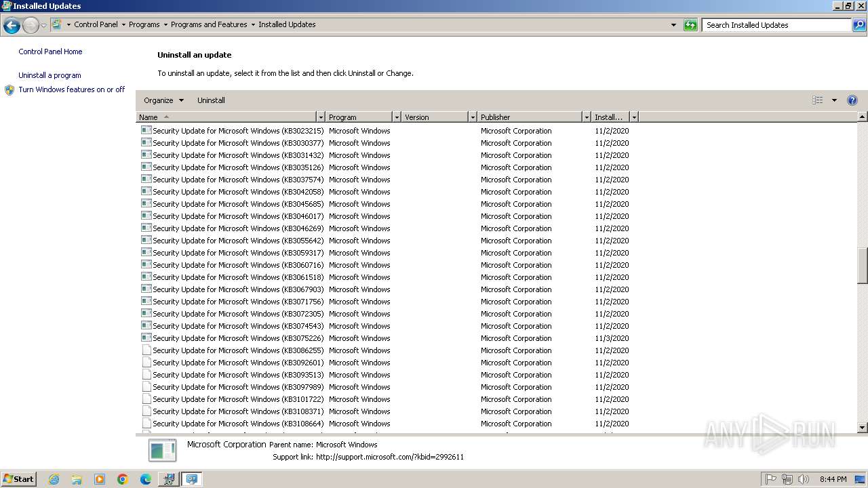Open Microsoft Edge from the taskbar

coord(146,479)
